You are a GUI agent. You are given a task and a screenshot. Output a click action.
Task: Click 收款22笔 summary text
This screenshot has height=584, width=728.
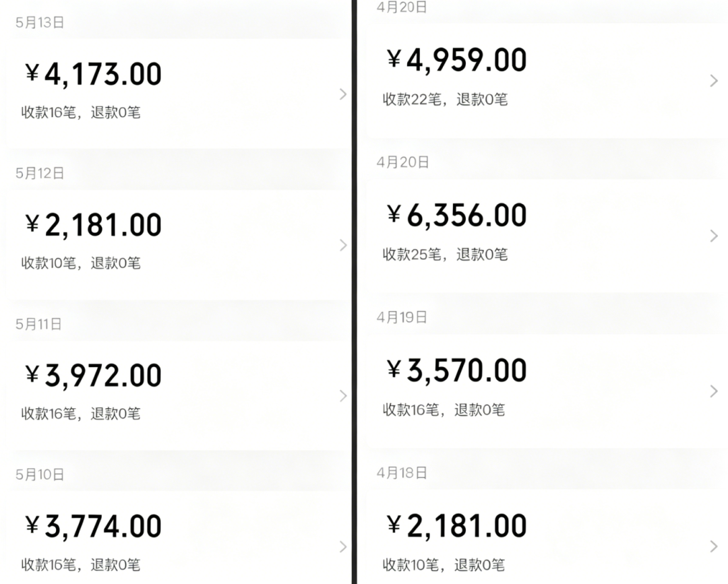pos(411,99)
